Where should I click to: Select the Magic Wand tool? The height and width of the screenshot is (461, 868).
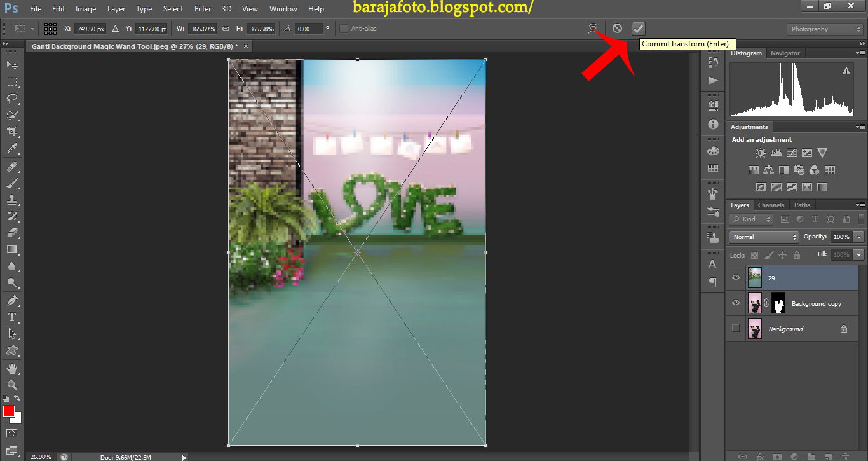[13, 115]
